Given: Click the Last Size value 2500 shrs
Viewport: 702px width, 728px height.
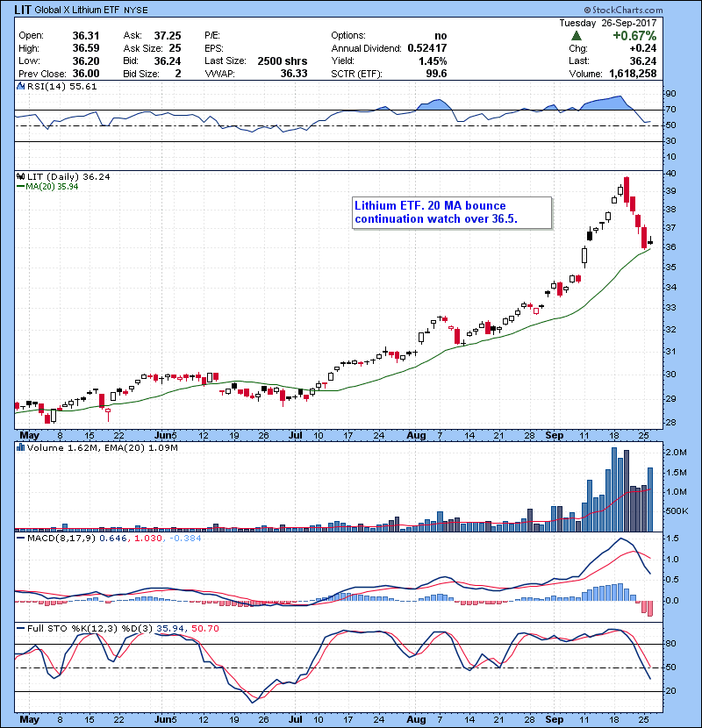Looking at the screenshot, I should 283,61.
